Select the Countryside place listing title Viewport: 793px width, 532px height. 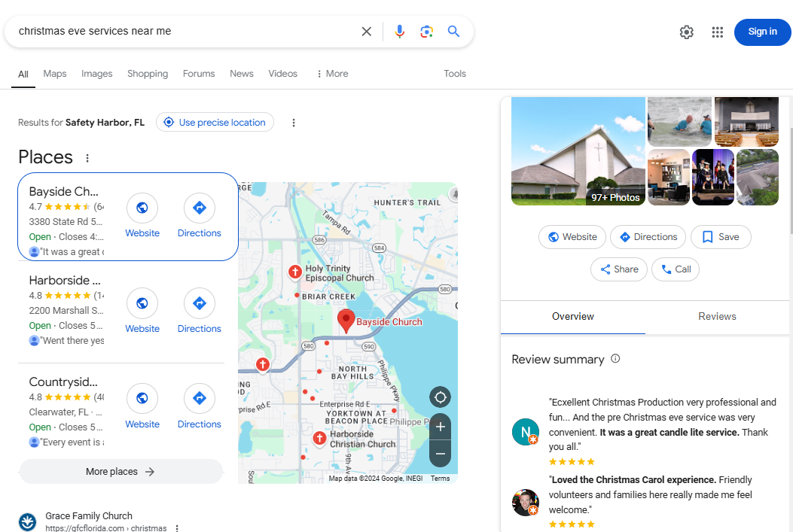(63, 382)
